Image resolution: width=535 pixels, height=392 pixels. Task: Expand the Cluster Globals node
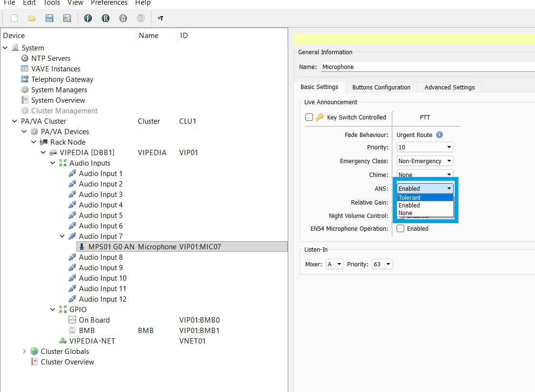[x=24, y=352]
